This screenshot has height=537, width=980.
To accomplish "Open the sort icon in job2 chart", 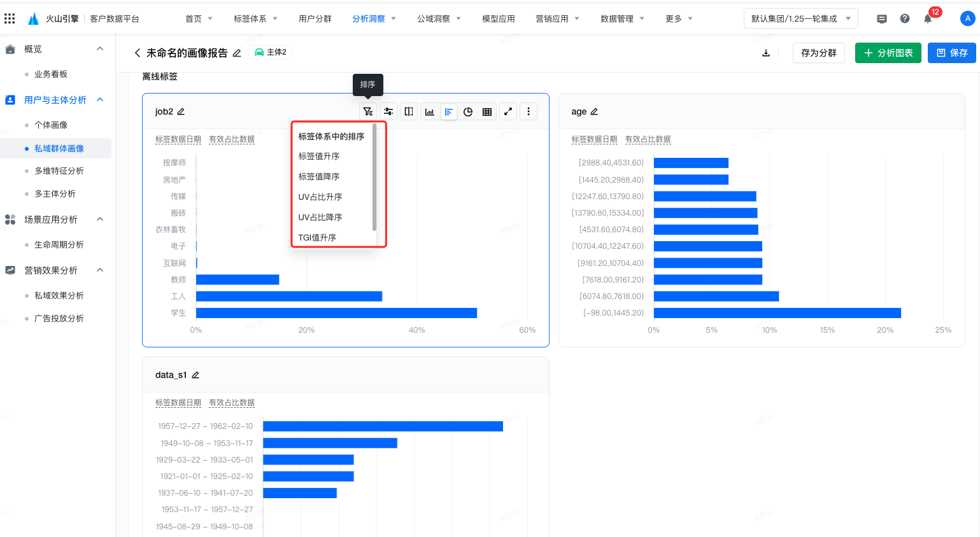I will (368, 111).
